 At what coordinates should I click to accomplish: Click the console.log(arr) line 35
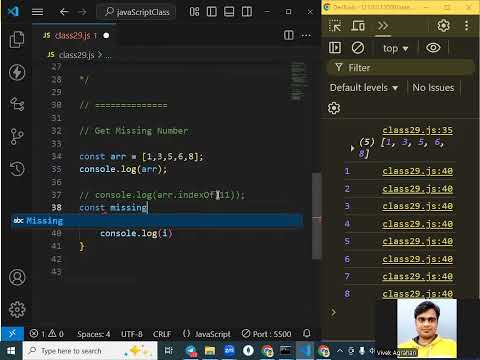[123, 169]
